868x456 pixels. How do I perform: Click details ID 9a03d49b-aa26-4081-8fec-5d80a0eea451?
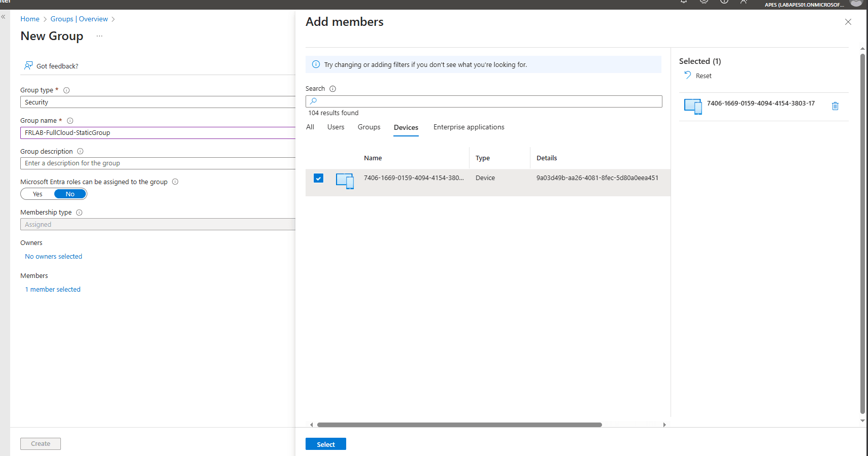click(597, 178)
